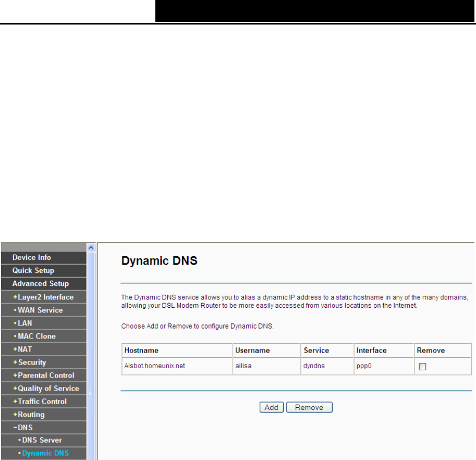This screenshot has width=476, height=460.
Task: Select the Dynamic DNS sub-item
Action: coord(44,453)
